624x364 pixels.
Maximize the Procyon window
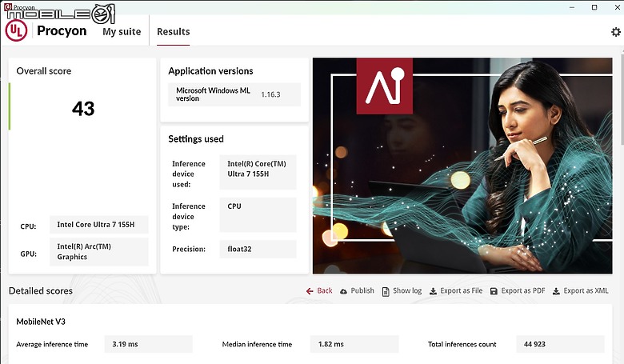click(x=594, y=7)
